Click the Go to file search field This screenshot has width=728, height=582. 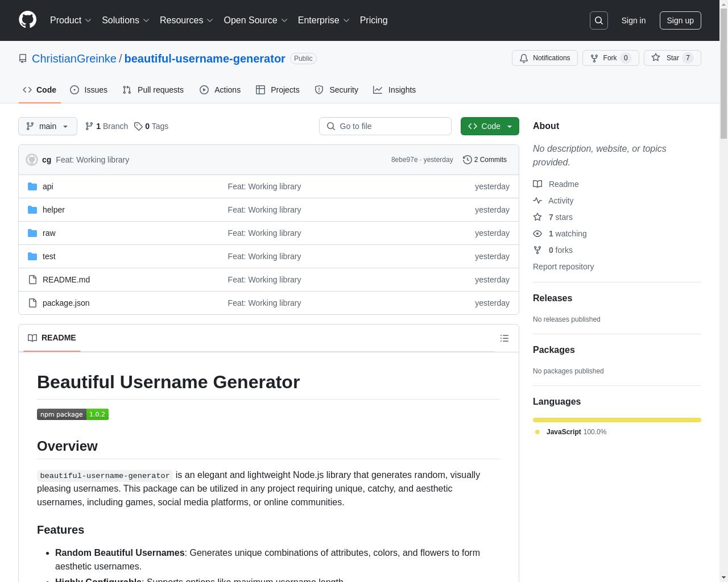(x=385, y=126)
